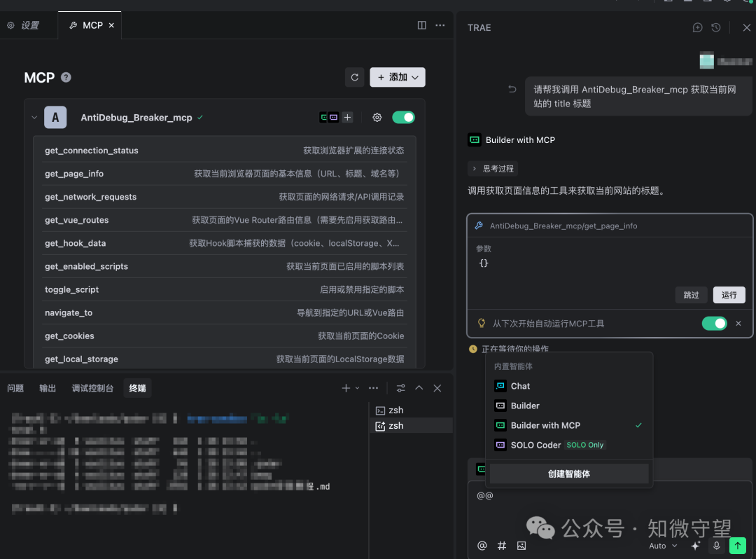Select the get_vue_routes tool row
The height and width of the screenshot is (559, 756).
[225, 220]
